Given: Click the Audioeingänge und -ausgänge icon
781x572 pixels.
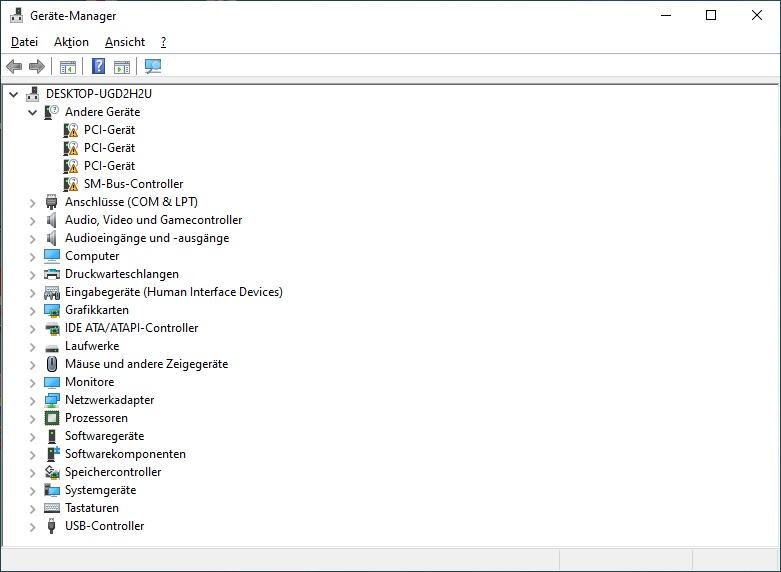Looking at the screenshot, I should 51,238.
